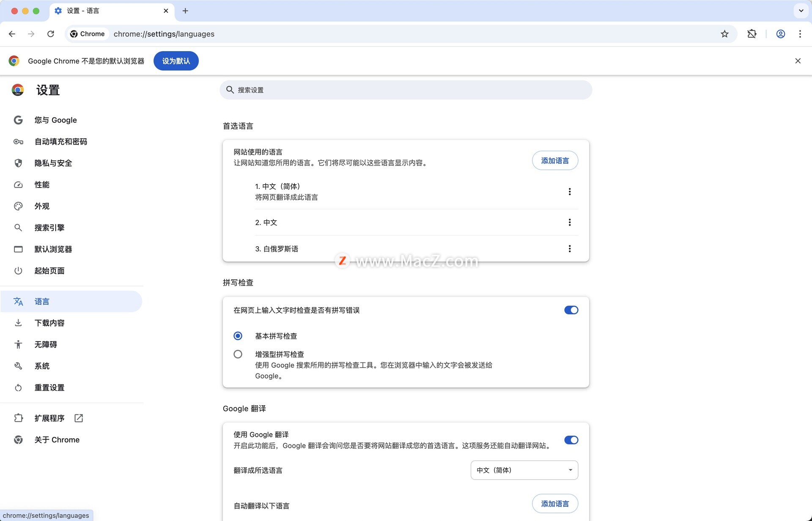Click the download arrow icon in sidebar

click(18, 323)
